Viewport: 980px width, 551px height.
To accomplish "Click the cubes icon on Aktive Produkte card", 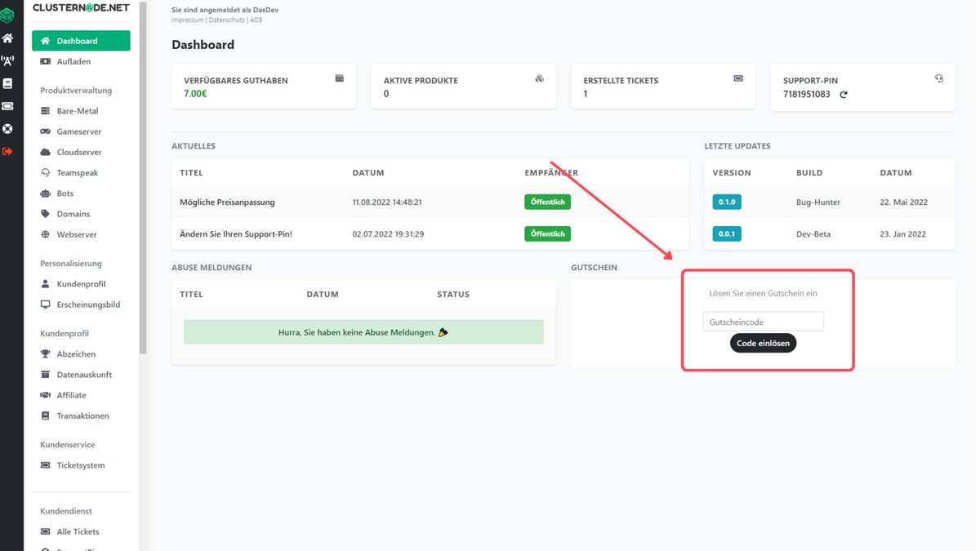I will point(539,78).
